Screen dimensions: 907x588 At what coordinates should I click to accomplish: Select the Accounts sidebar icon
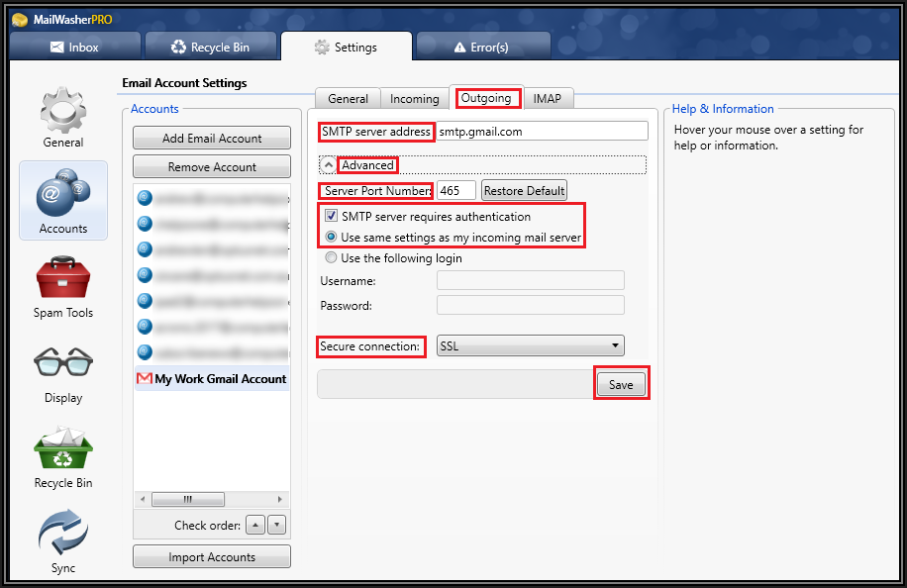[x=63, y=200]
